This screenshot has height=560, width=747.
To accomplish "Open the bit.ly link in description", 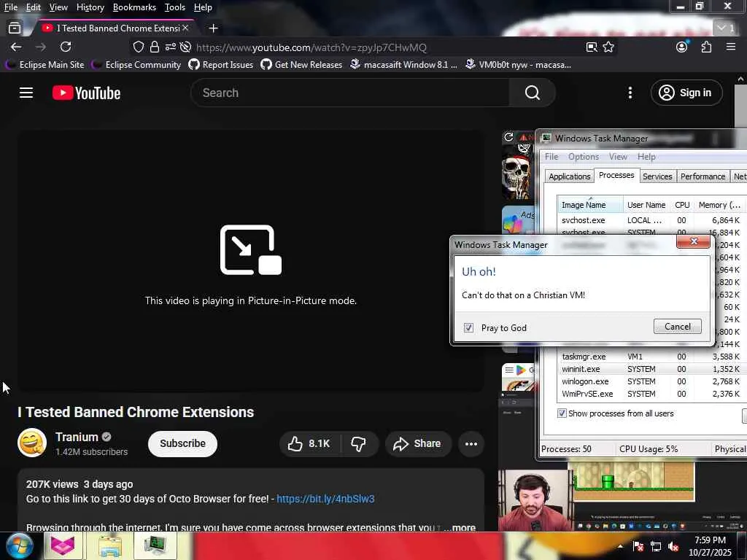I will pyautogui.click(x=325, y=499).
